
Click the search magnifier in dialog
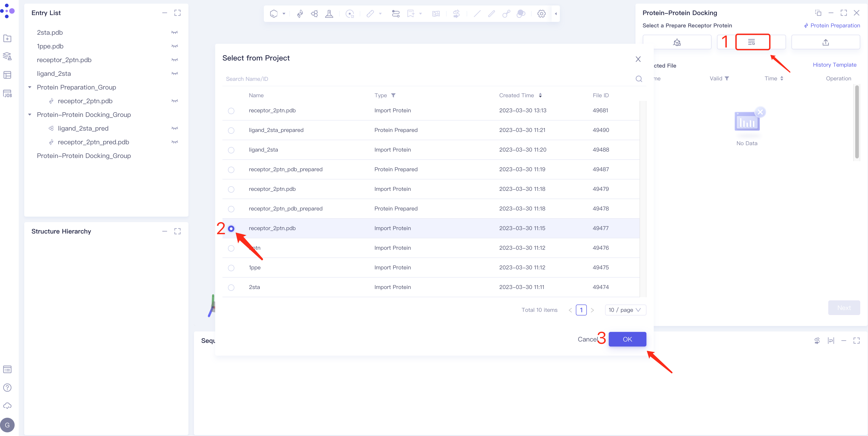click(638, 79)
